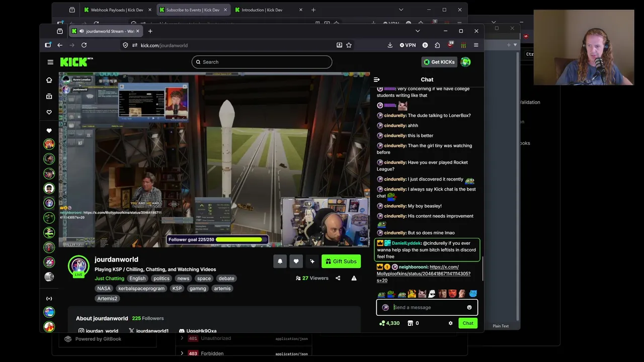Click the x.com link posted by neighborooni
Image resolution: width=644 pixels, height=362 pixels.
[x=424, y=274]
